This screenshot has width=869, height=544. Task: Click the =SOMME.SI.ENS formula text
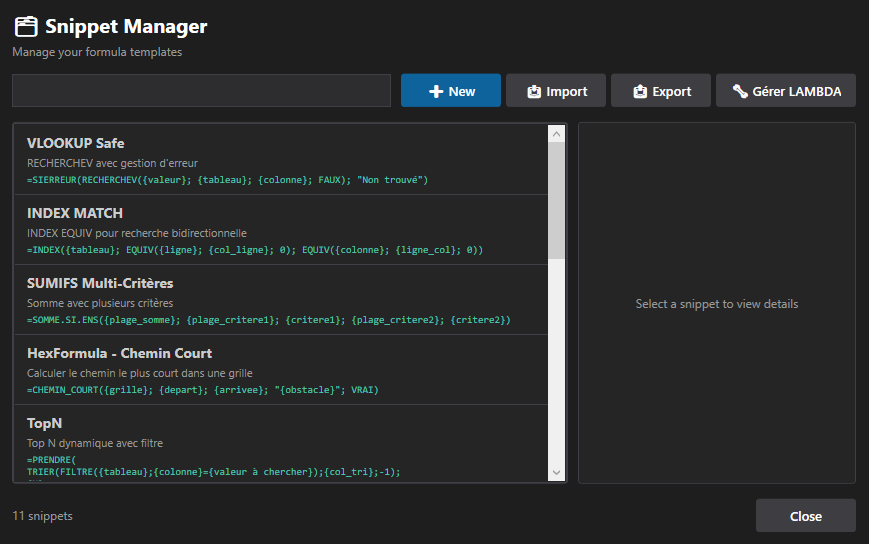[269, 320]
